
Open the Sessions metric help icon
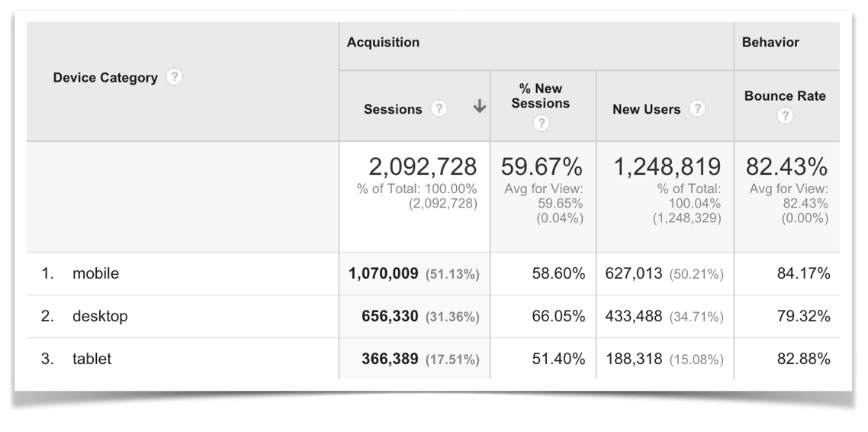pyautogui.click(x=439, y=109)
